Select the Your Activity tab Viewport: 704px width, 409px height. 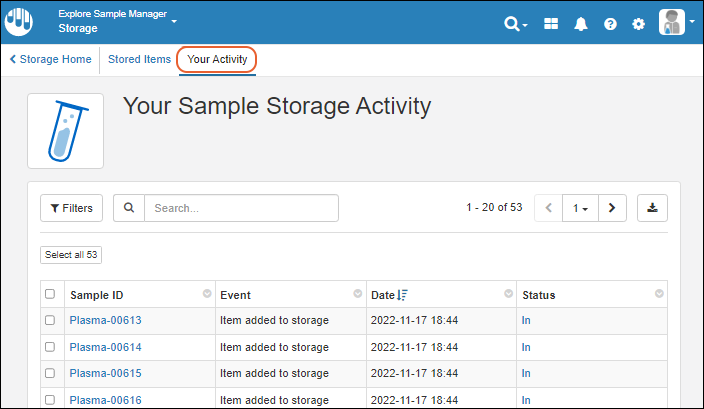point(217,59)
